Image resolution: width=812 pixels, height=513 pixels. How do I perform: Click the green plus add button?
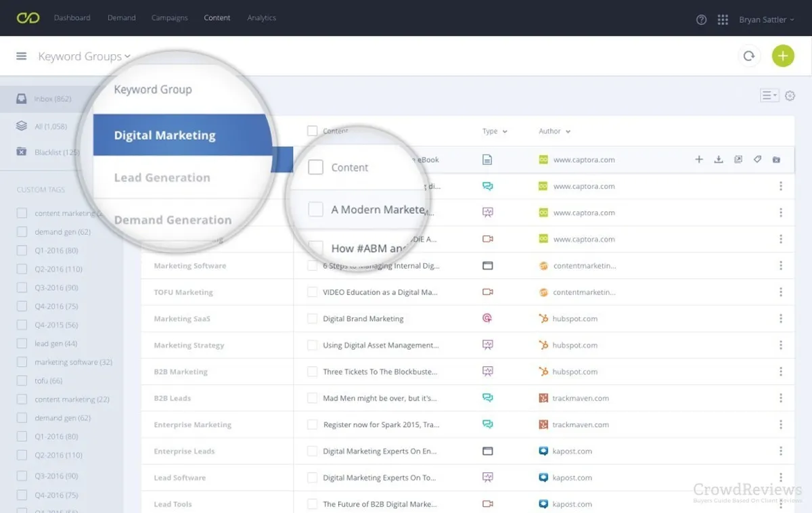[x=783, y=56]
